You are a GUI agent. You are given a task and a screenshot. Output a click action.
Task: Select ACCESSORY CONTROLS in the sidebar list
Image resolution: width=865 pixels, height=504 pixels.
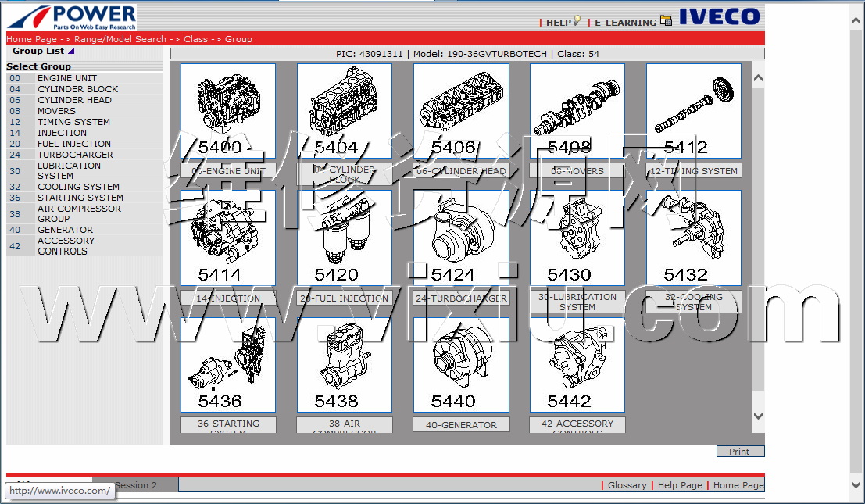(66, 246)
